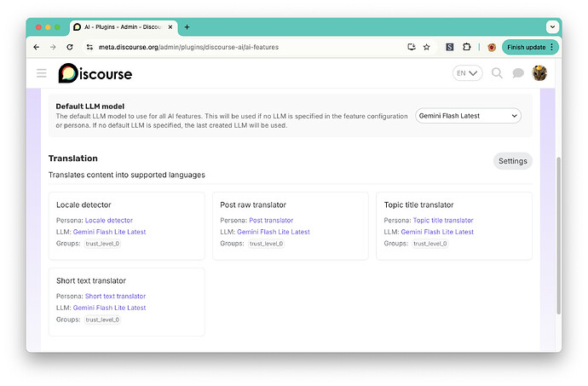The height and width of the screenshot is (386, 588).
Task: Click the Topic title translator card title
Action: click(x=419, y=205)
